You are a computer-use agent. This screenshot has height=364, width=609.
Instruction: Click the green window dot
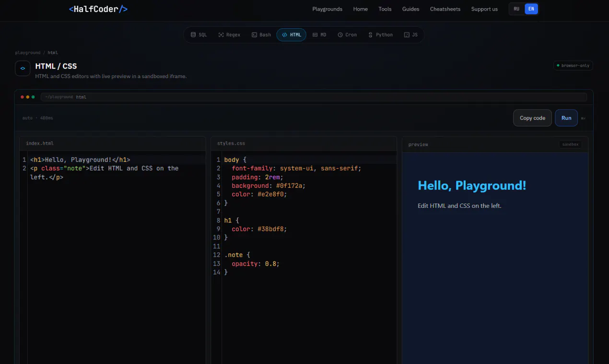pyautogui.click(x=33, y=97)
